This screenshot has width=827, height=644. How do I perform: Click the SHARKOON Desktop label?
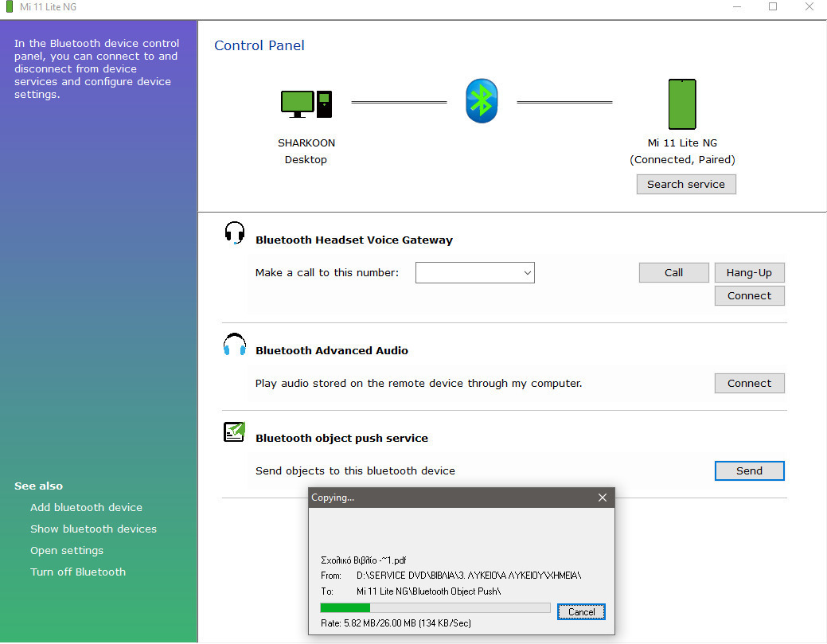(x=306, y=150)
